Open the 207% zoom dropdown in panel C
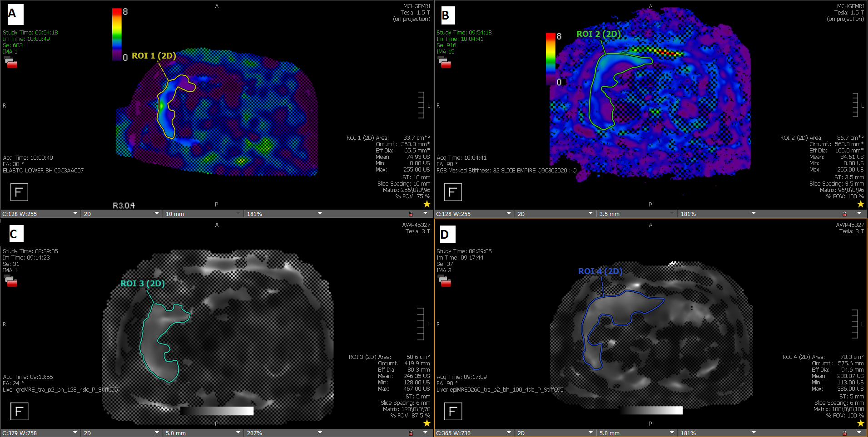Screen dimensions: 868x437 tap(320, 432)
